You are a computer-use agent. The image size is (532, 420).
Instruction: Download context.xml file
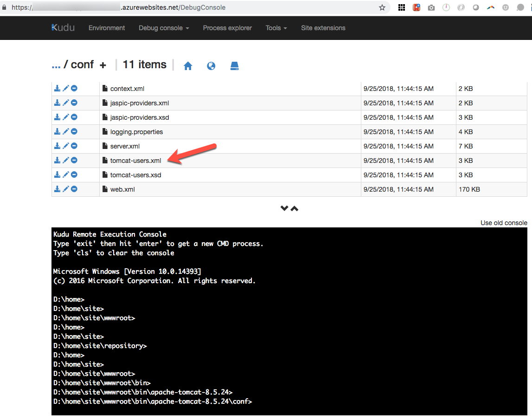57,88
